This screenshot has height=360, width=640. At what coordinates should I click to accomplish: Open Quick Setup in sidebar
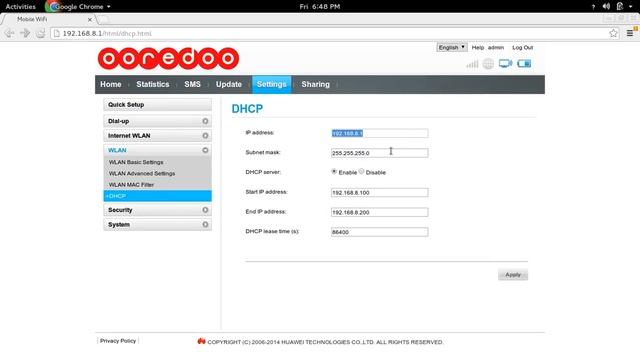click(158, 104)
